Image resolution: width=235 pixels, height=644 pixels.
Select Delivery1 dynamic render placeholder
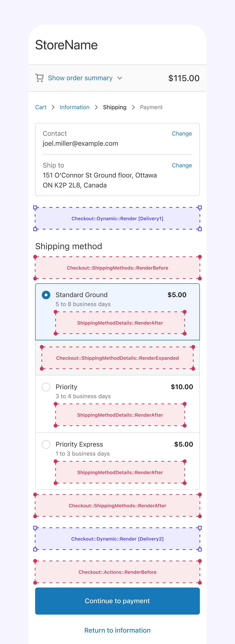coord(117,218)
